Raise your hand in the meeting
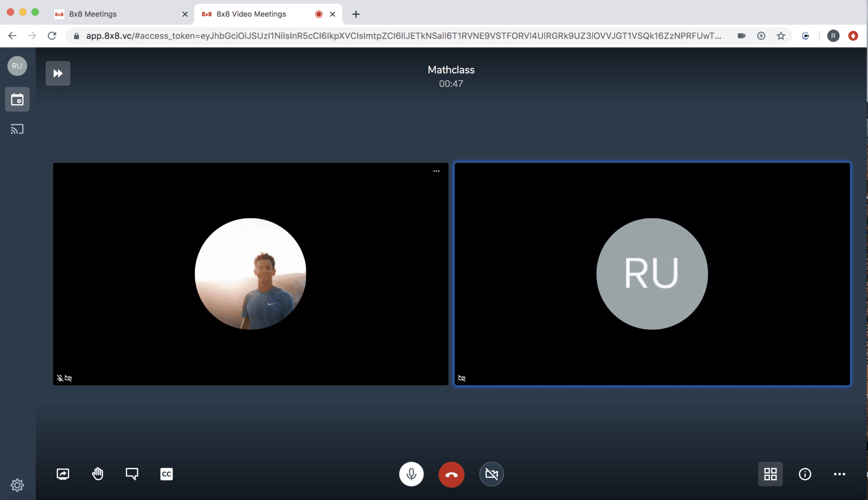 (98, 474)
